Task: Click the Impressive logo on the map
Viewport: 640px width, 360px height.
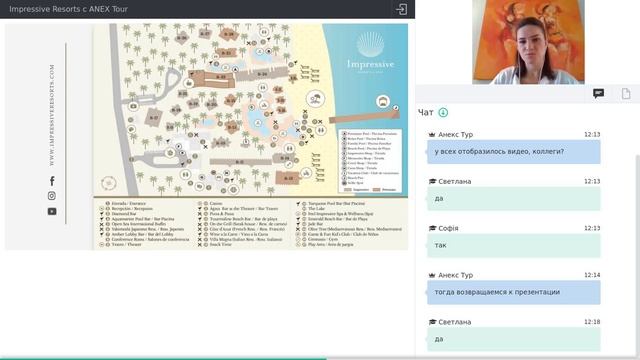Action: point(370,53)
